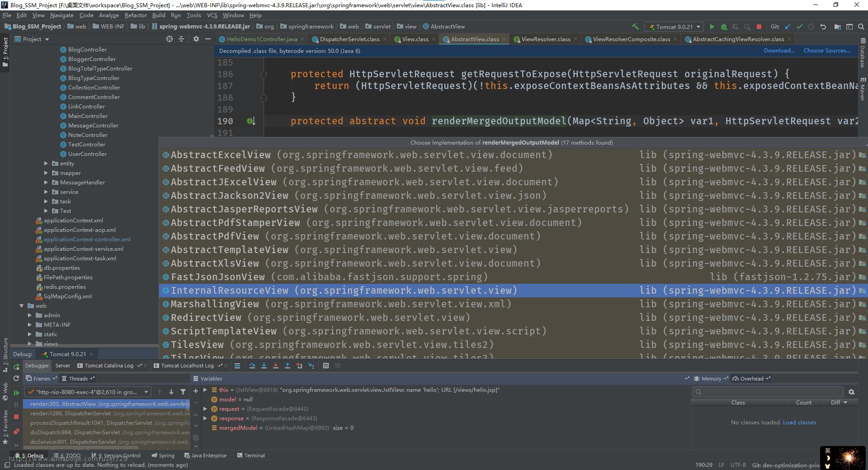This screenshot has height=470, width=868.
Task: Commit changes with Git checkmark
Action: pos(800,27)
